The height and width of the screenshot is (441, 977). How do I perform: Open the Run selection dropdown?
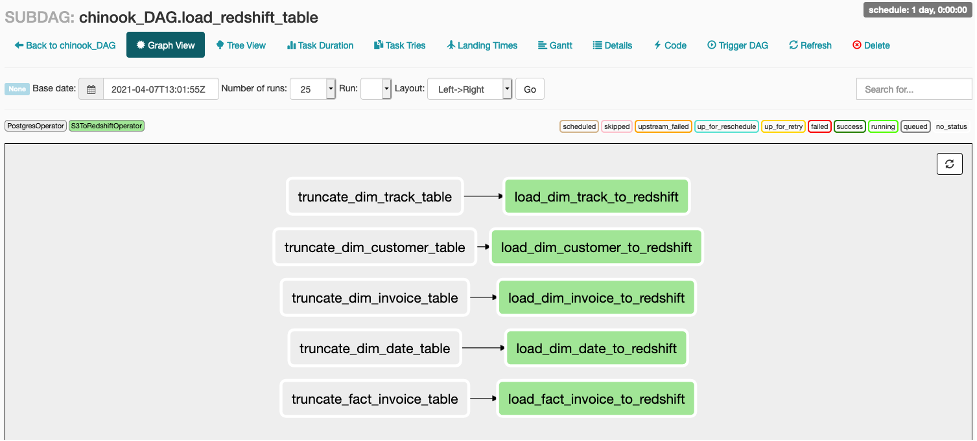[375, 89]
